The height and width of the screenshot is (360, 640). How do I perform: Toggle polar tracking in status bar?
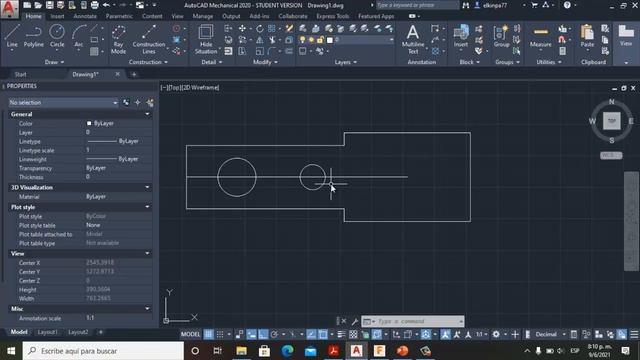[274, 334]
